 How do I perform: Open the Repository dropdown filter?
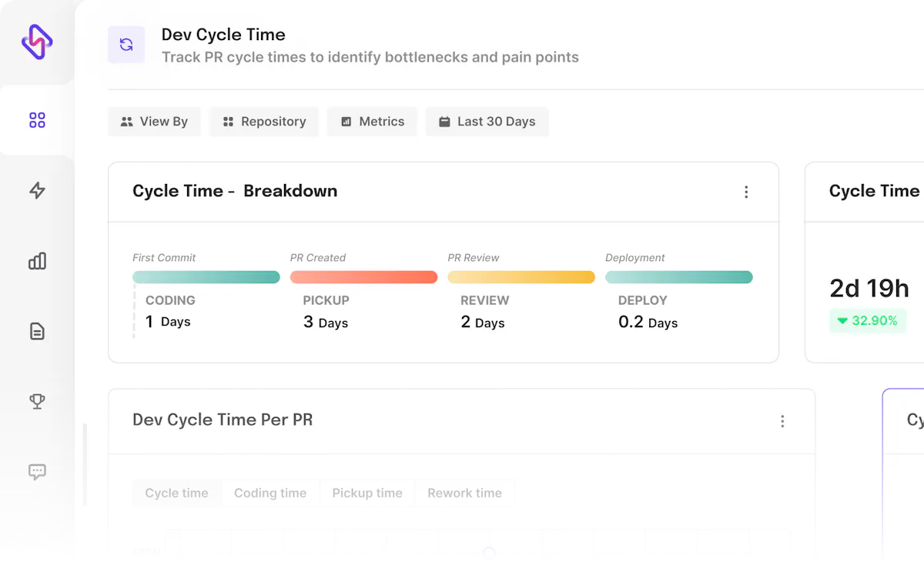[263, 121]
